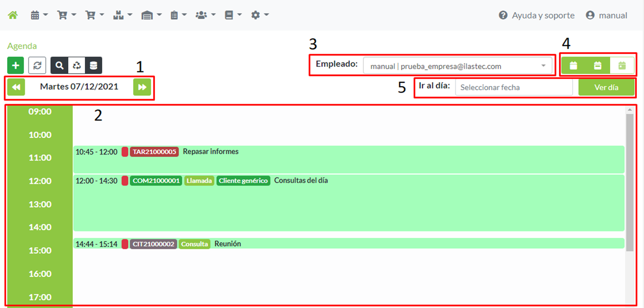Advance to next day with double-right arrow

coord(142,87)
